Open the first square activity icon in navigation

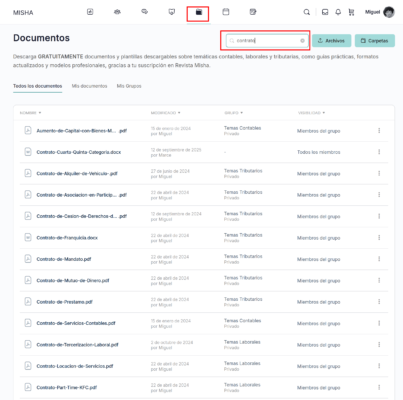(x=90, y=12)
